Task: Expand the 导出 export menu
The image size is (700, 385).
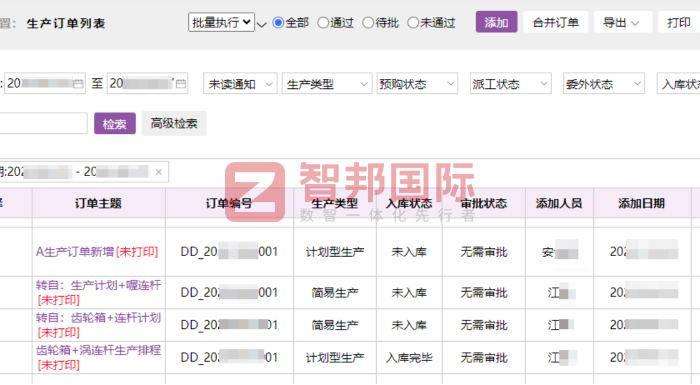Action: 622,22
